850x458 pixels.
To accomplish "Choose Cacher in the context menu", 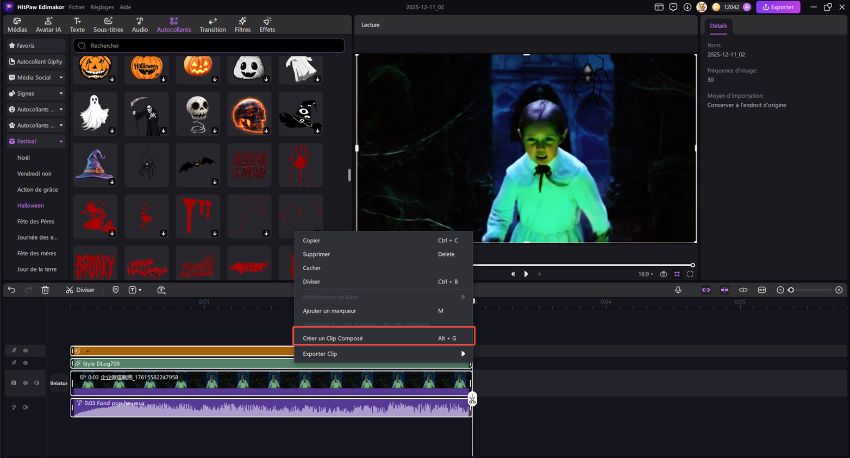I will point(384,268).
